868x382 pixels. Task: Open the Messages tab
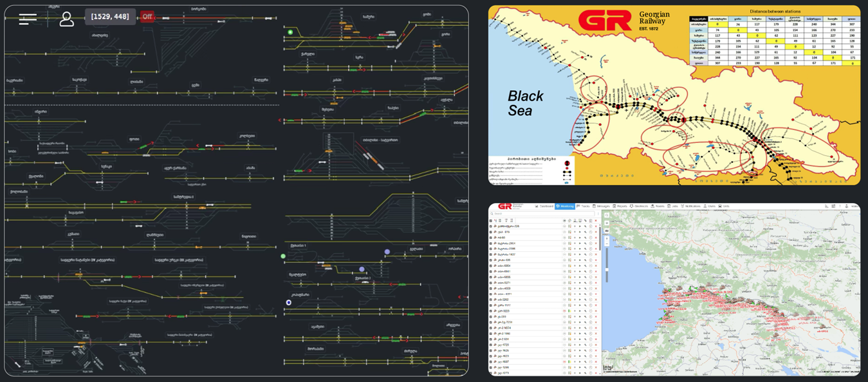pyautogui.click(x=602, y=206)
